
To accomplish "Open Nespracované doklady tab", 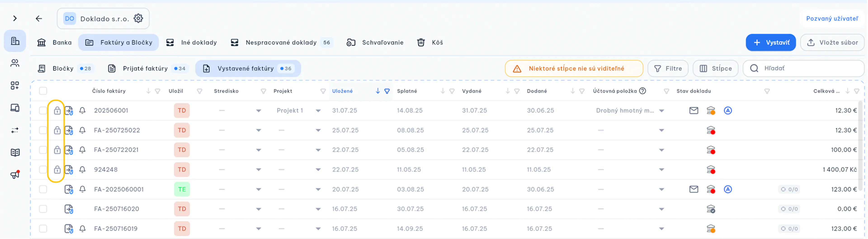I will pyautogui.click(x=282, y=42).
